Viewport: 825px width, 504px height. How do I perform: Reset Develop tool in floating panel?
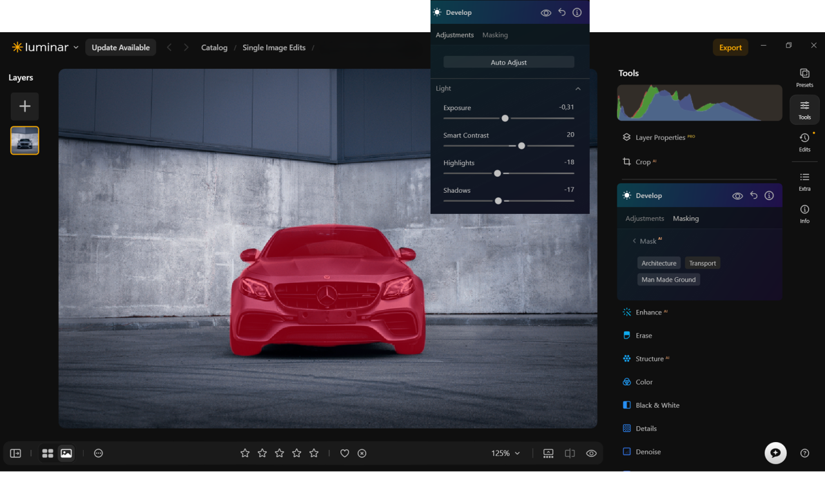pos(562,12)
